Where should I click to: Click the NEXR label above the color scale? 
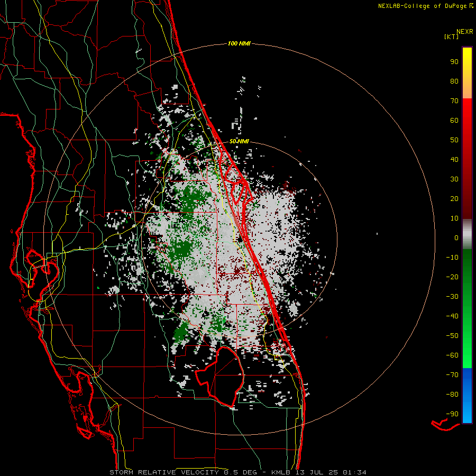465,32
